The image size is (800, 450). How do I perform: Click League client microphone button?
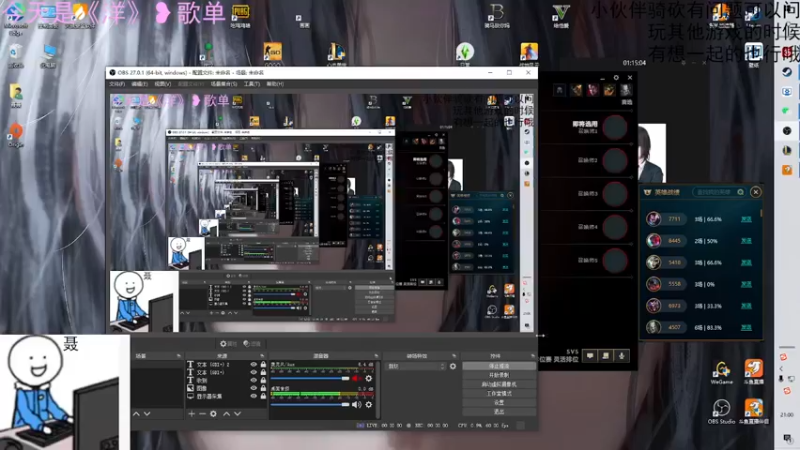click(x=621, y=356)
